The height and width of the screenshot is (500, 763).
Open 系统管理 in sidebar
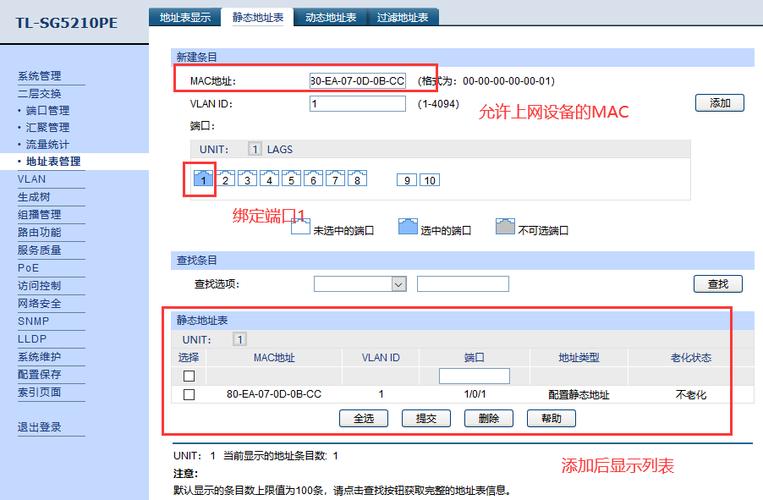[39, 76]
